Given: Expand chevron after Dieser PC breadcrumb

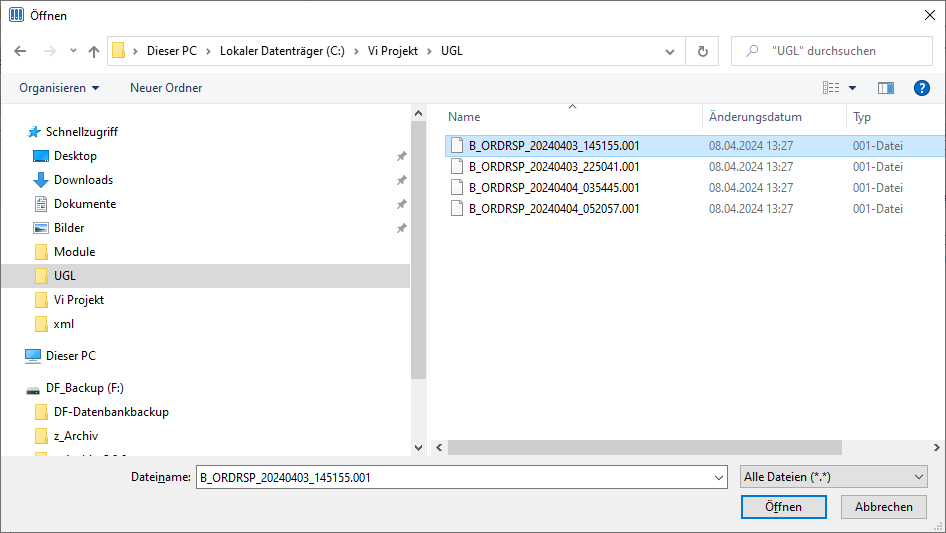Looking at the screenshot, I should [208, 51].
